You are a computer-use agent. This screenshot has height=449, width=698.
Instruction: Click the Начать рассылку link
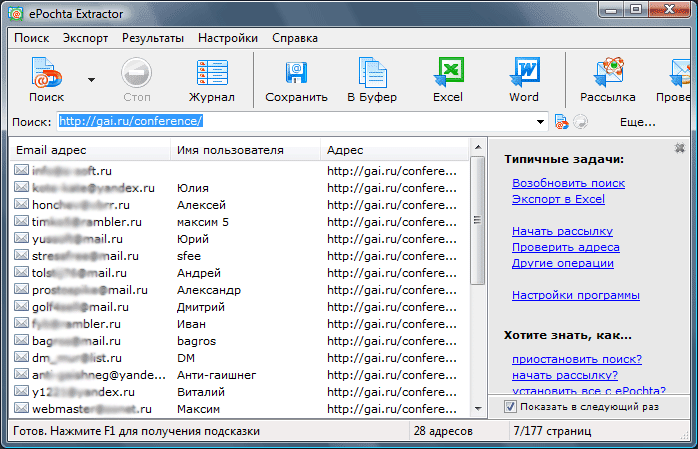click(x=562, y=231)
